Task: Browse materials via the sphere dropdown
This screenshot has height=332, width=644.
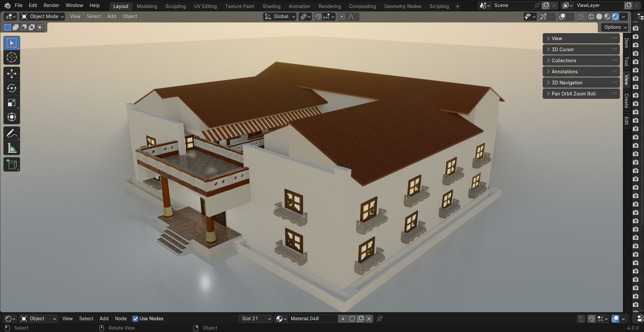Action: (281, 319)
